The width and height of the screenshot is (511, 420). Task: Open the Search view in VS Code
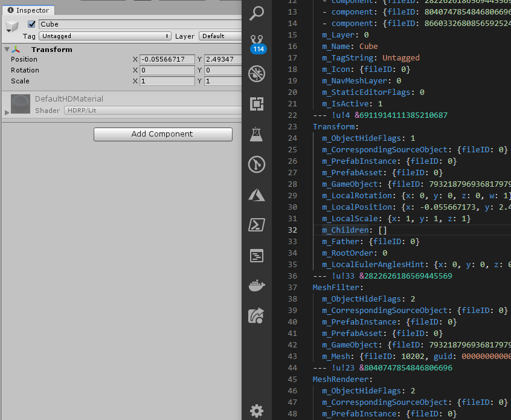257,13
